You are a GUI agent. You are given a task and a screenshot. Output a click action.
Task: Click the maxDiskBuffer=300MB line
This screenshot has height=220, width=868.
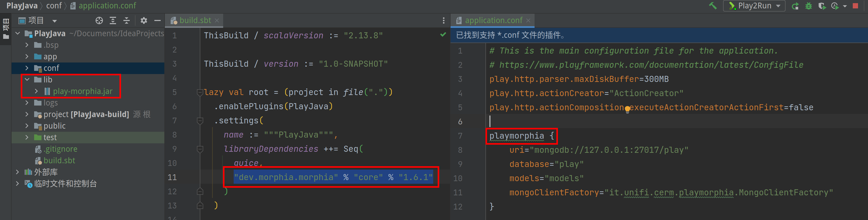click(579, 79)
